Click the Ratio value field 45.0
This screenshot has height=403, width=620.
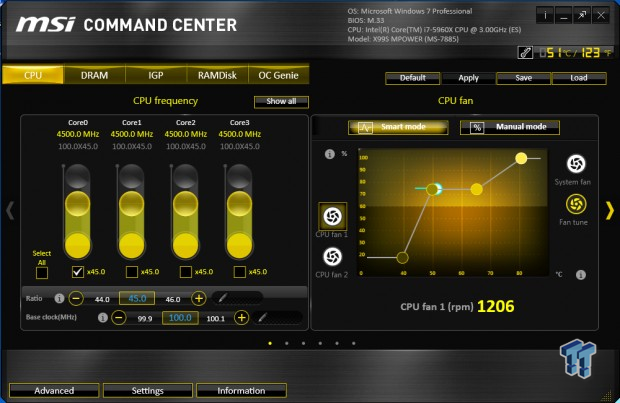(137, 298)
